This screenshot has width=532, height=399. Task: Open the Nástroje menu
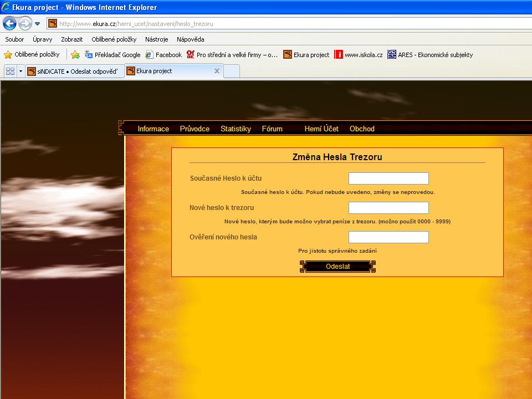156,39
